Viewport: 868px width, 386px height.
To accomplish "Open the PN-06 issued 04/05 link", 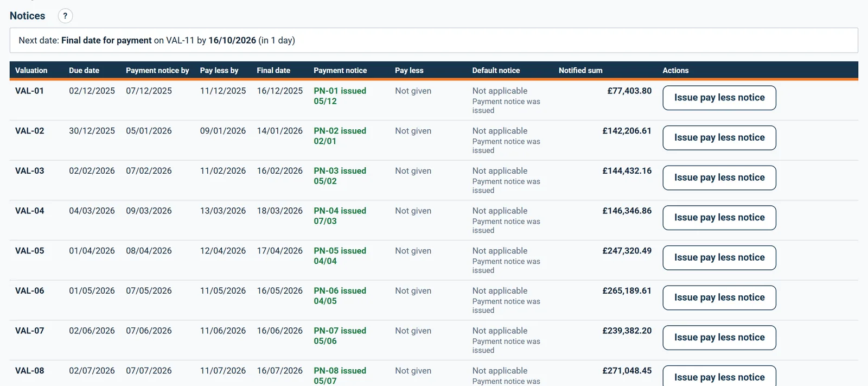I will (340, 296).
